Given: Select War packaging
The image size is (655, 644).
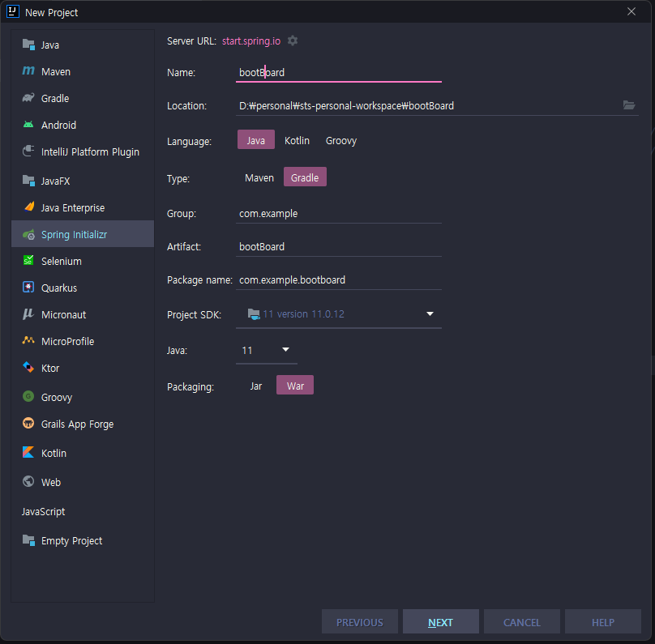Looking at the screenshot, I should [x=295, y=386].
